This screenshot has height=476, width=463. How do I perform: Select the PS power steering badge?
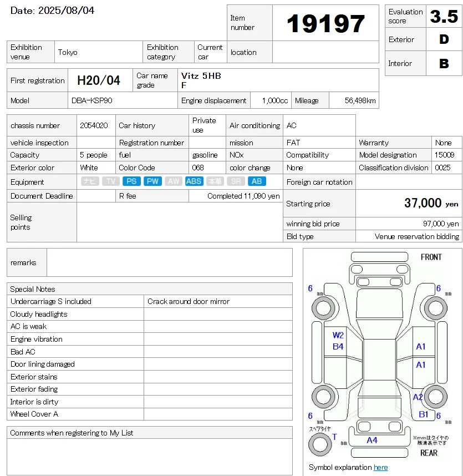coord(131,181)
